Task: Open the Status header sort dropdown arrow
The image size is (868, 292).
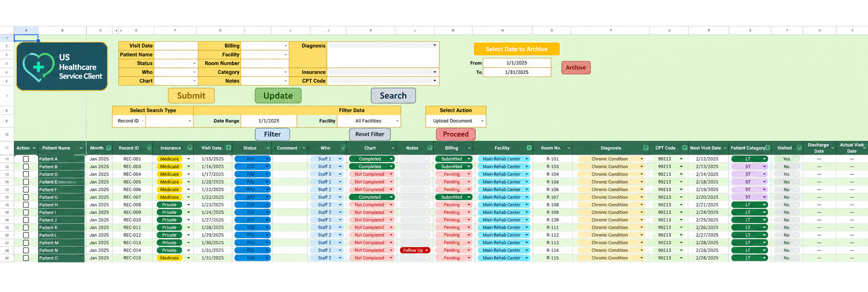Action: click(268, 148)
